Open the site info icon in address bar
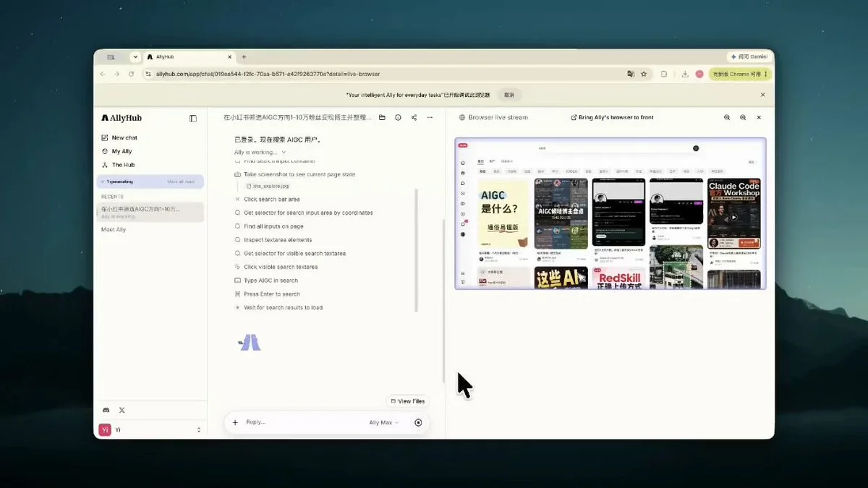The height and width of the screenshot is (488, 868). click(x=148, y=74)
